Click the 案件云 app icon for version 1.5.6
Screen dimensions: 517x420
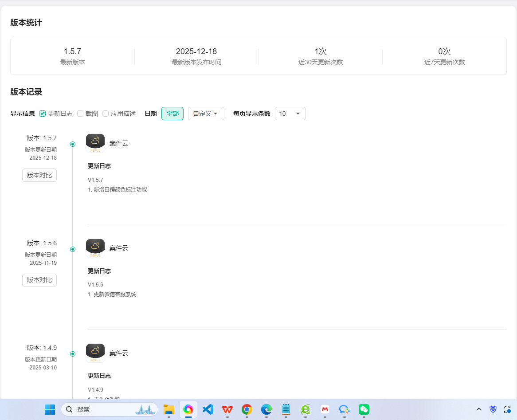[x=95, y=248]
